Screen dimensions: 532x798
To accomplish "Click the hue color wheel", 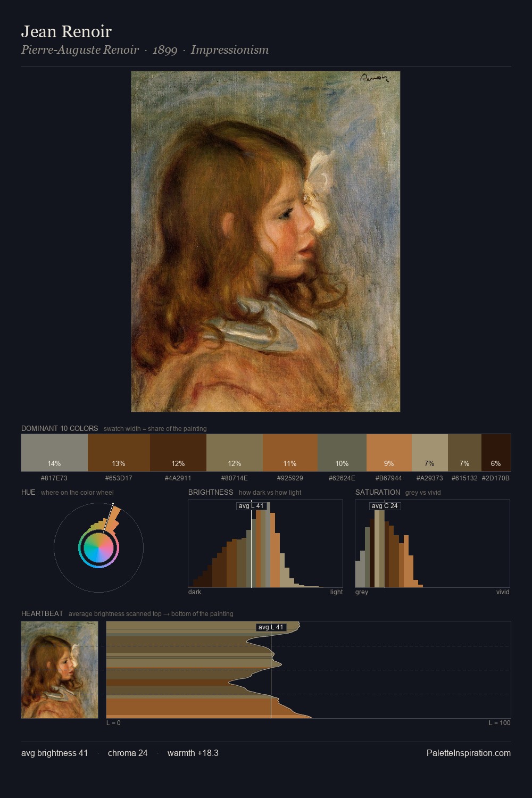I will tap(98, 547).
